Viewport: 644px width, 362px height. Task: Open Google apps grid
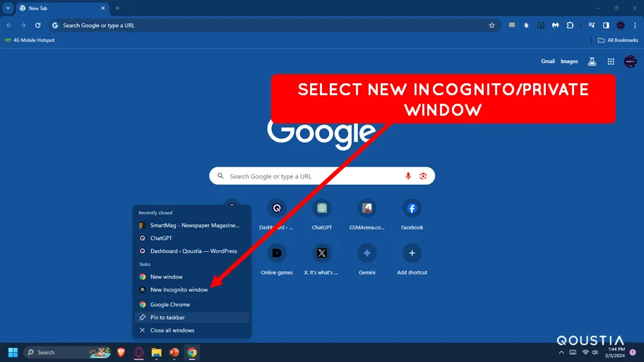click(x=611, y=61)
